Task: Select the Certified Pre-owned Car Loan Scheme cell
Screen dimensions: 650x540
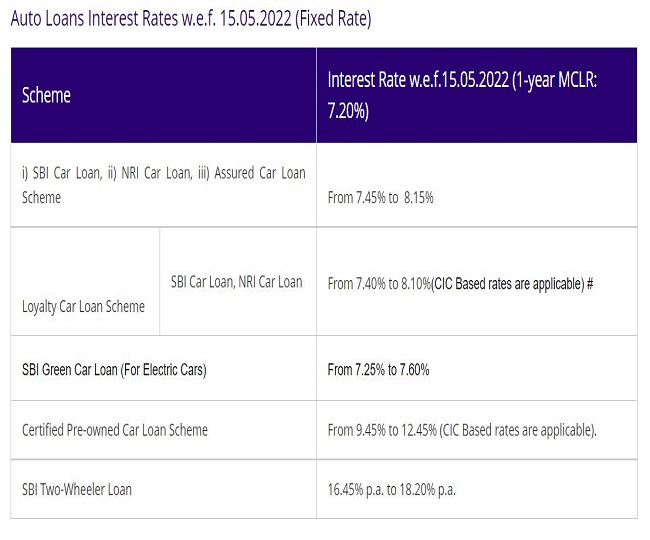Action: [x=115, y=430]
